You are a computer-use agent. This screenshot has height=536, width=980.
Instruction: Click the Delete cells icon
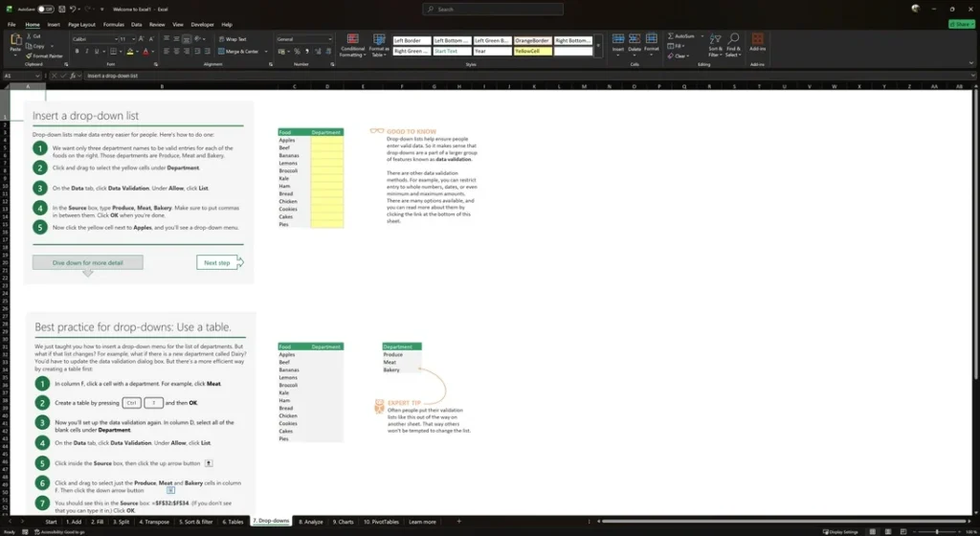click(x=635, y=39)
